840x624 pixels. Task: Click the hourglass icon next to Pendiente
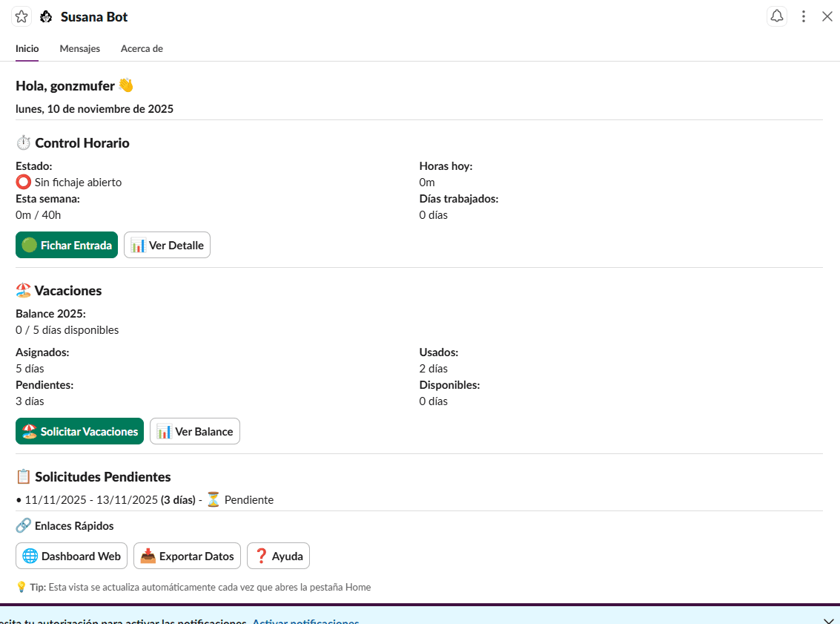pos(213,499)
